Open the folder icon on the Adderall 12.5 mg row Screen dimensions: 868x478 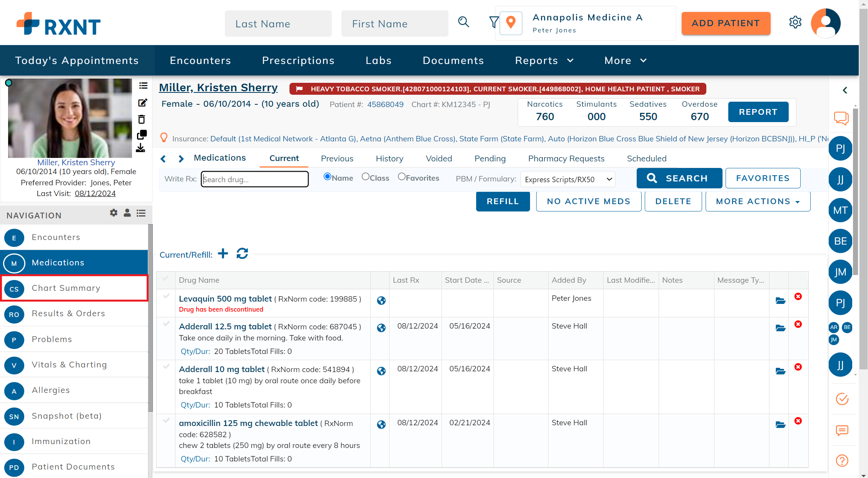(x=780, y=329)
